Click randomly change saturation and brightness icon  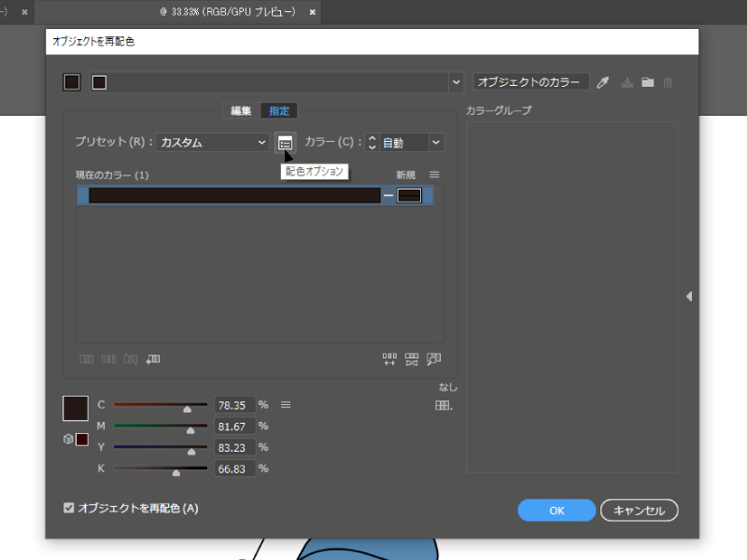[411, 358]
